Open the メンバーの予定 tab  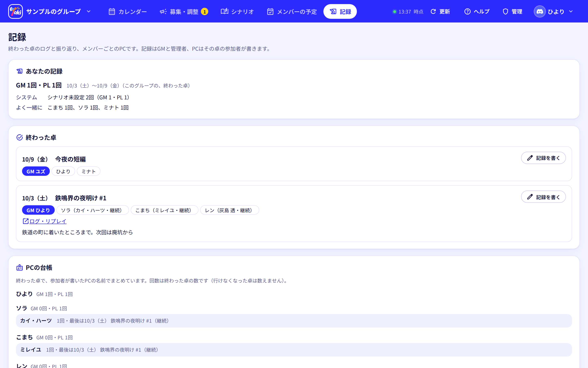coord(292,11)
